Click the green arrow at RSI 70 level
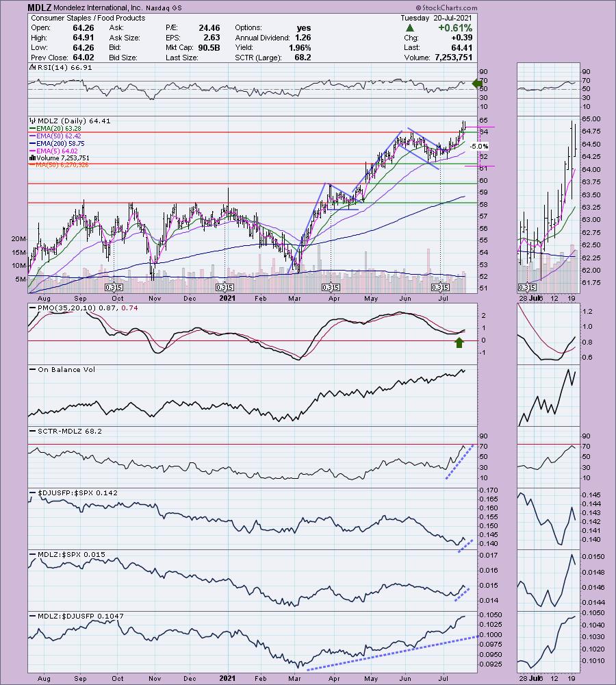616x685 pixels. coord(477,83)
